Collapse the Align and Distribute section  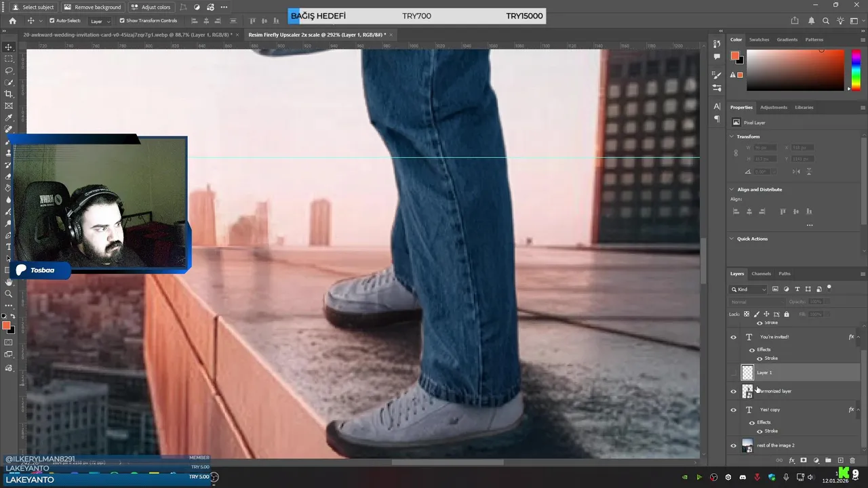732,190
